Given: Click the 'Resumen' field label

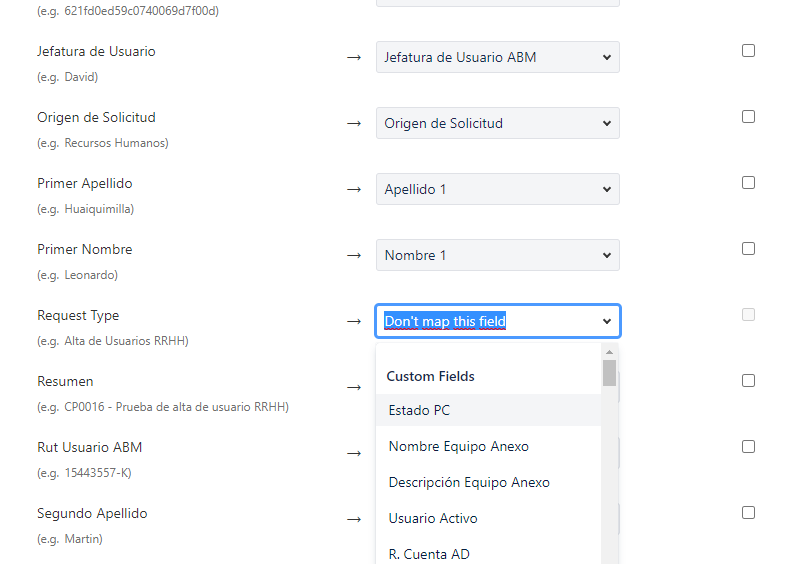Looking at the screenshot, I should (x=65, y=381).
